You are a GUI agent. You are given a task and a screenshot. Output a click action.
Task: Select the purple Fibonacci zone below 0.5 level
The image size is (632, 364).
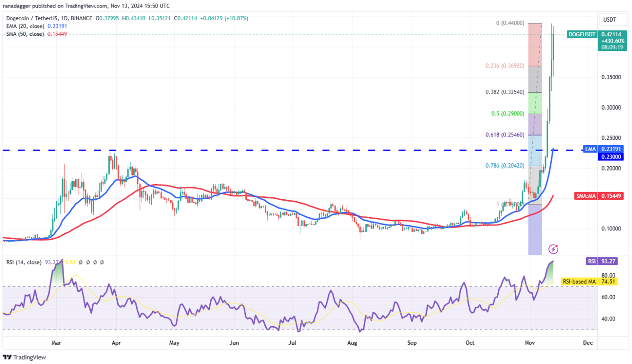[535, 124]
